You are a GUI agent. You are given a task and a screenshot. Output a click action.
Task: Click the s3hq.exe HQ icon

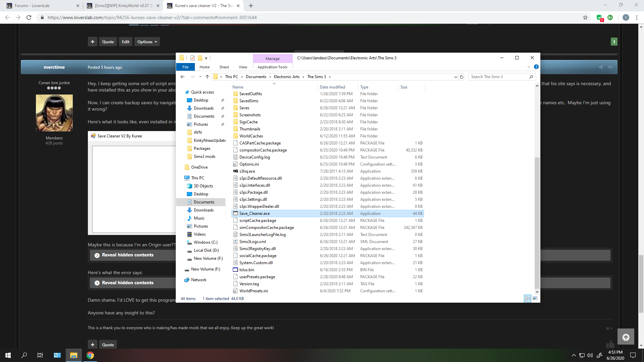click(x=235, y=171)
